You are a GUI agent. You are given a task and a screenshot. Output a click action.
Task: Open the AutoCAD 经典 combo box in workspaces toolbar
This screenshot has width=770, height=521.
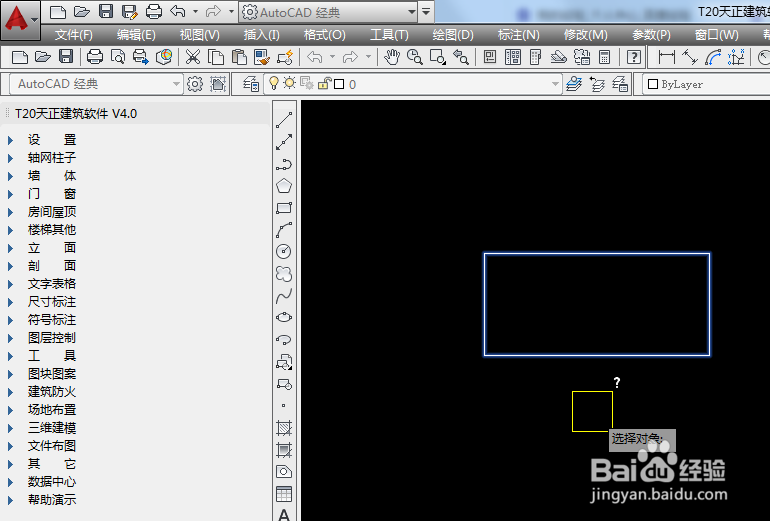tap(96, 84)
